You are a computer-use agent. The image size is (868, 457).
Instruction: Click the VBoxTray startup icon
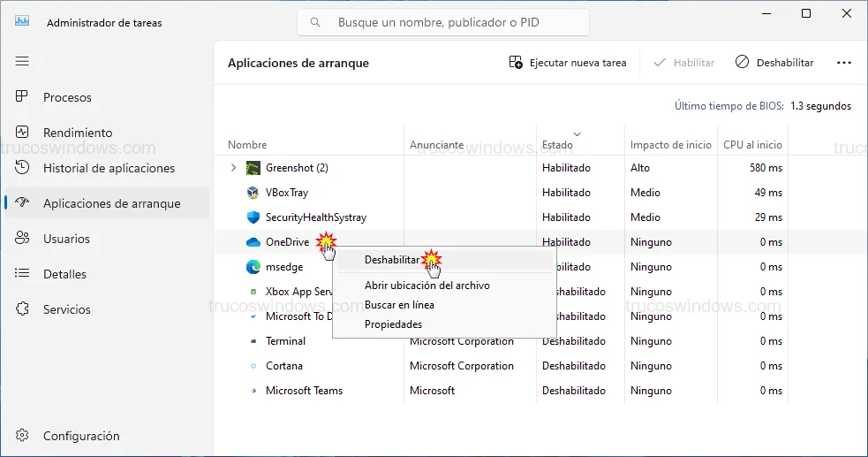tap(253, 193)
